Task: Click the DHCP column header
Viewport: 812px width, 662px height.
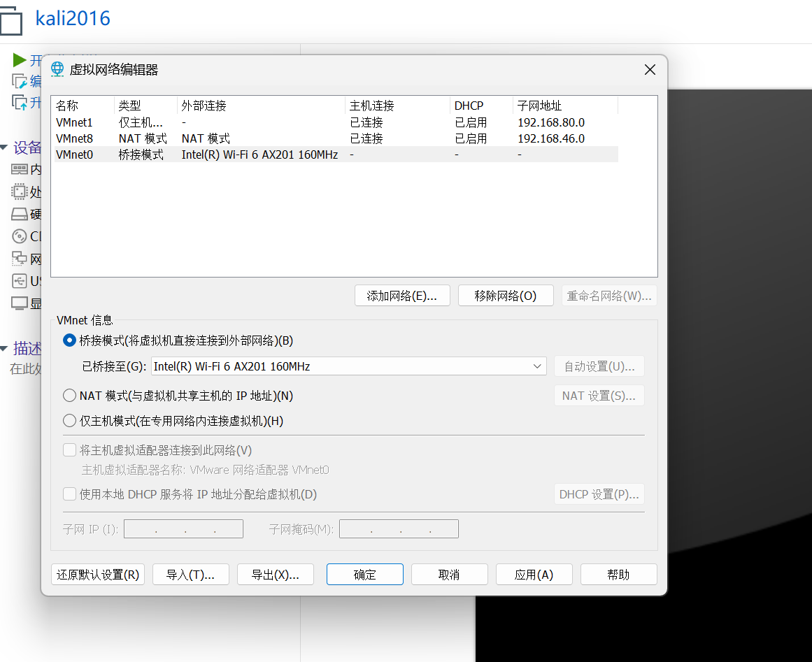Action: click(482, 106)
